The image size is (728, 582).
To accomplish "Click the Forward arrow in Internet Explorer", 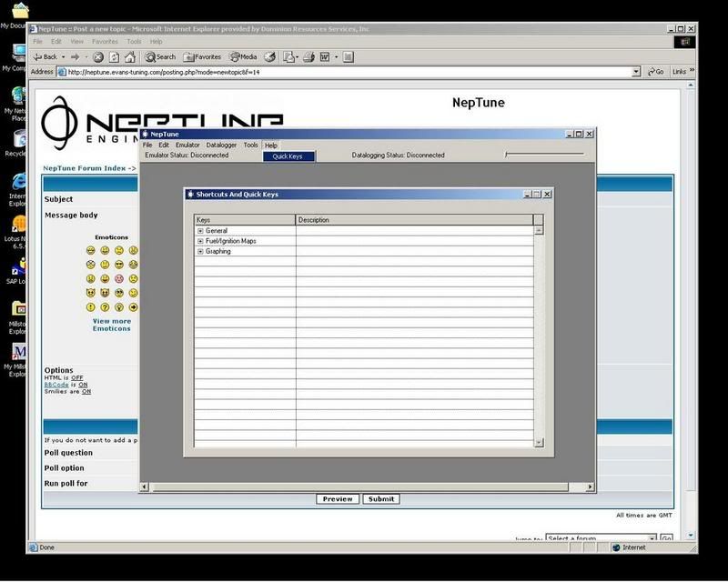I will (x=75, y=57).
